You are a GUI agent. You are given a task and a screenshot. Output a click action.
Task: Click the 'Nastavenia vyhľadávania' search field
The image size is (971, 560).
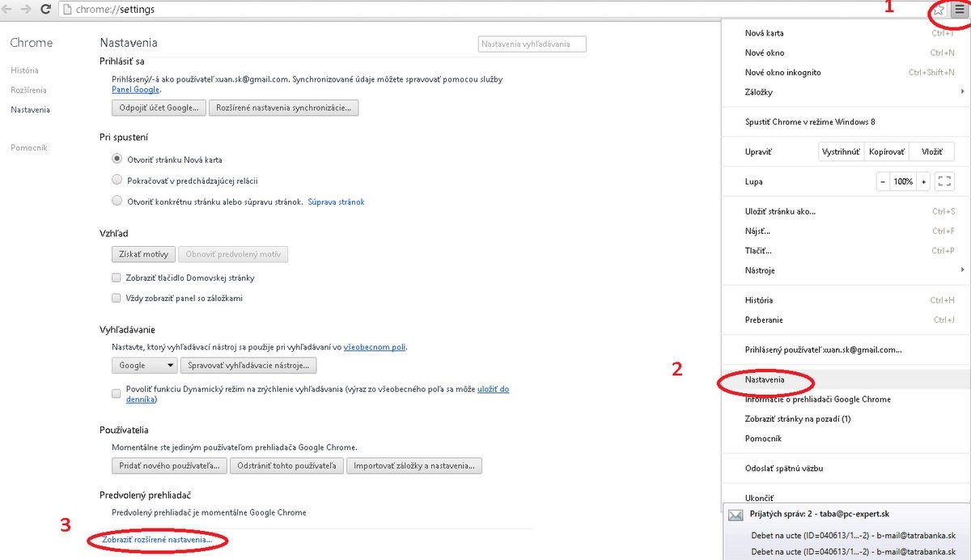[532, 44]
